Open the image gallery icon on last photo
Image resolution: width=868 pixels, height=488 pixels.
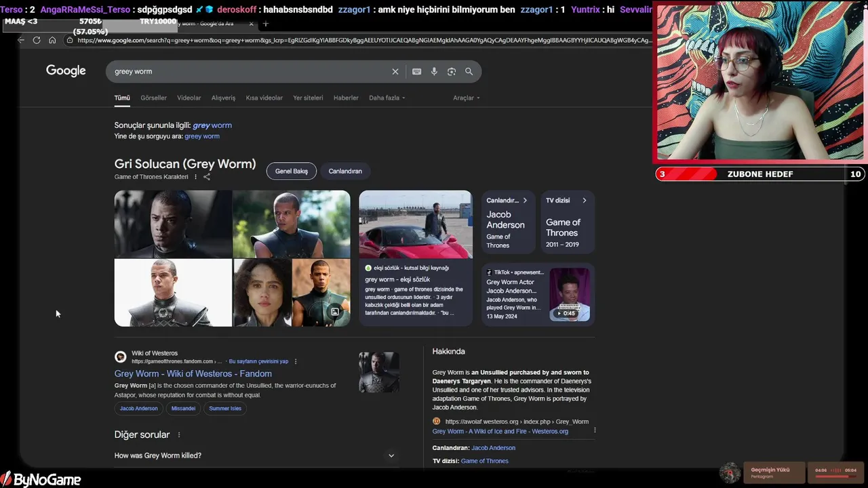coord(334,312)
